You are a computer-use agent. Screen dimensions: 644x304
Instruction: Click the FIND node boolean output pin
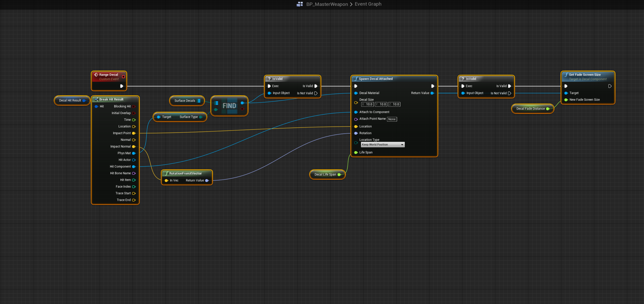[x=242, y=109]
